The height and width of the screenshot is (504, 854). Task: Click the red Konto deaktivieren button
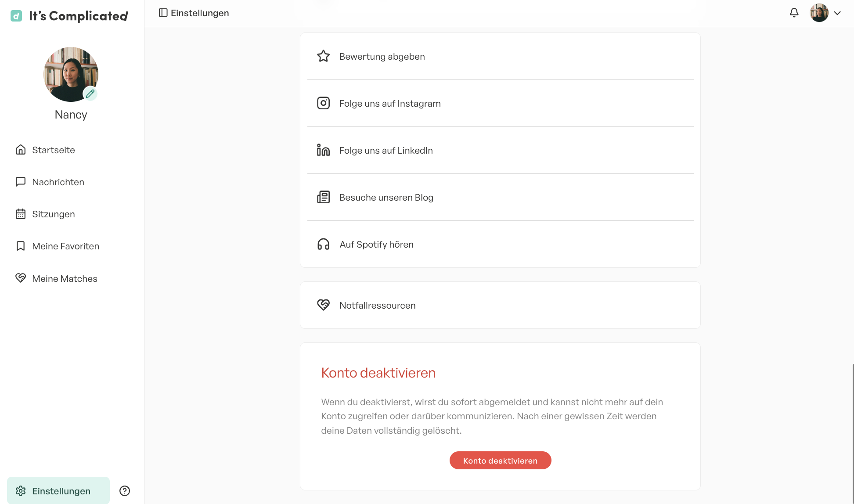[x=500, y=461]
